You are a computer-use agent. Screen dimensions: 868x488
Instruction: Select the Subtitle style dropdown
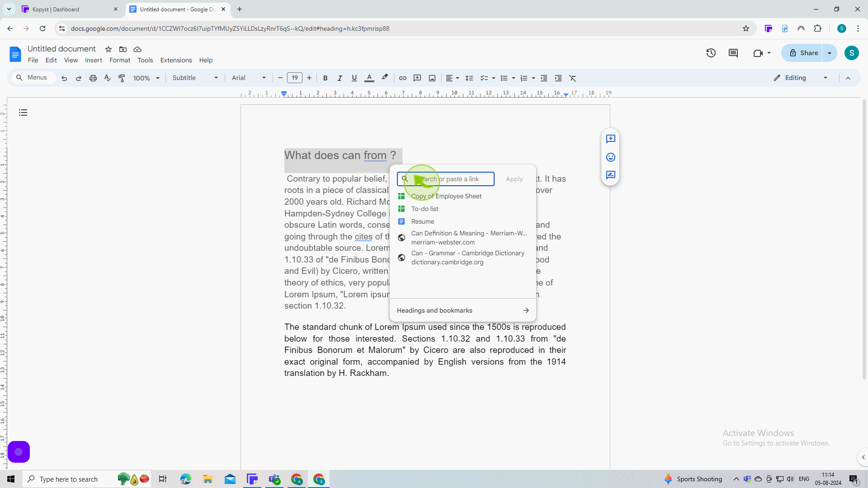pos(194,78)
